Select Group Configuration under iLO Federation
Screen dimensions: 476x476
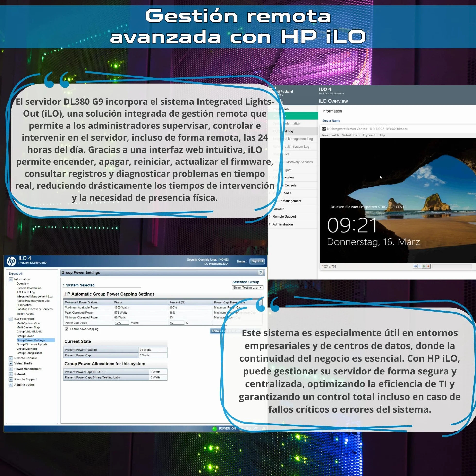[x=30, y=353]
